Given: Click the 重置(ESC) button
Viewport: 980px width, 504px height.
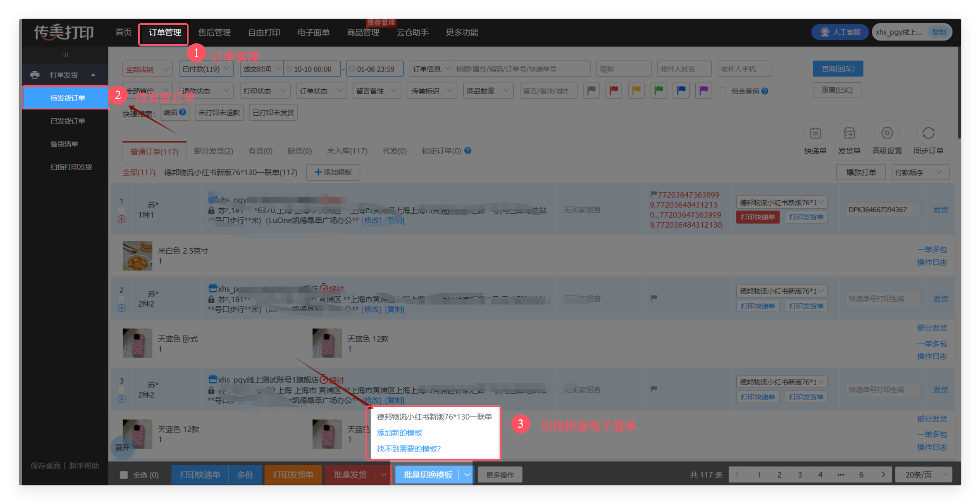Looking at the screenshot, I should [x=837, y=90].
